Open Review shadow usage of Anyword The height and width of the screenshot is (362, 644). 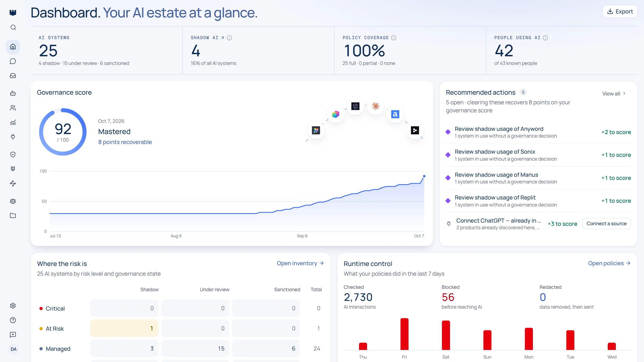(x=539, y=132)
